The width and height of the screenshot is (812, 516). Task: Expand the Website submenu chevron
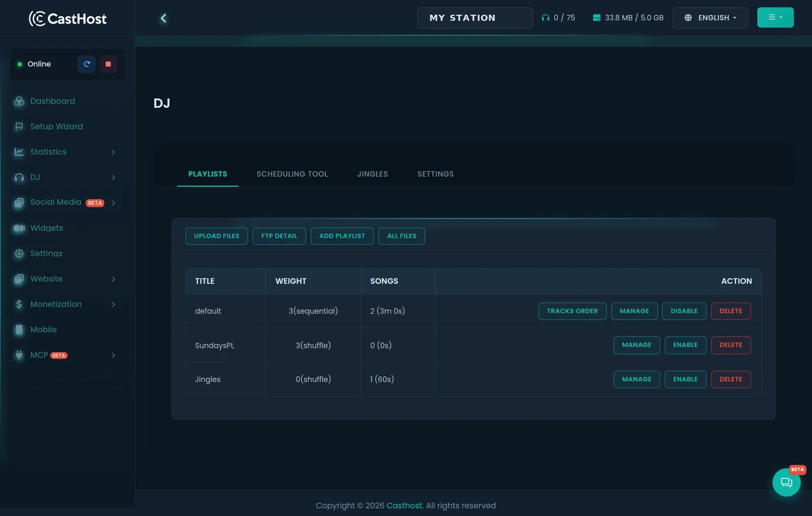pos(114,279)
